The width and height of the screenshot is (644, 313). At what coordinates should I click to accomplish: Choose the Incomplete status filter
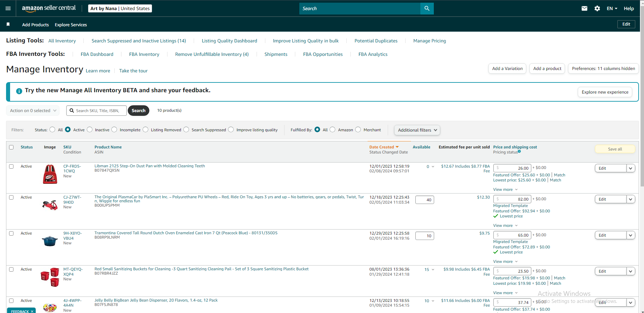pyautogui.click(x=114, y=130)
